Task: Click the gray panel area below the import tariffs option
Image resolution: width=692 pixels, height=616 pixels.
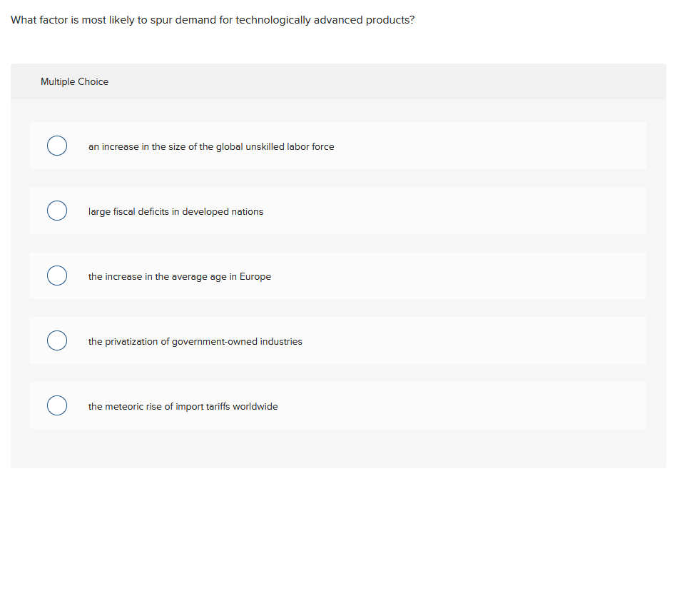Action: pos(338,448)
